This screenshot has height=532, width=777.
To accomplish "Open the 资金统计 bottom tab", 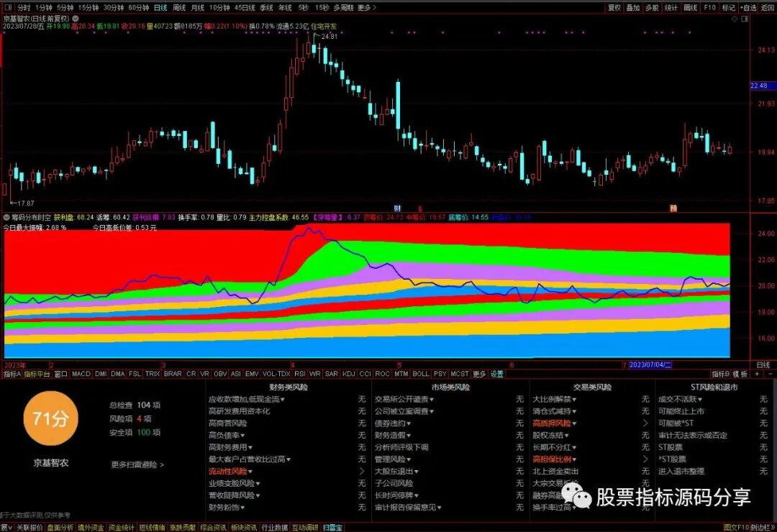I will (122, 528).
